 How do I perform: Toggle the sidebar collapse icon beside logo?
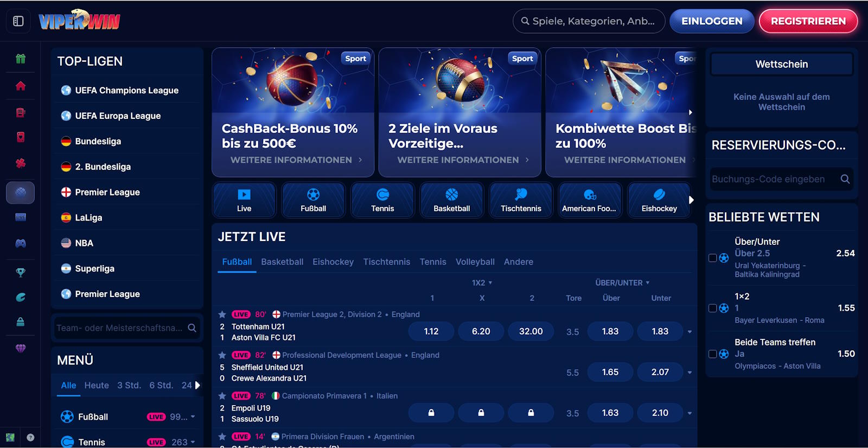click(x=18, y=21)
